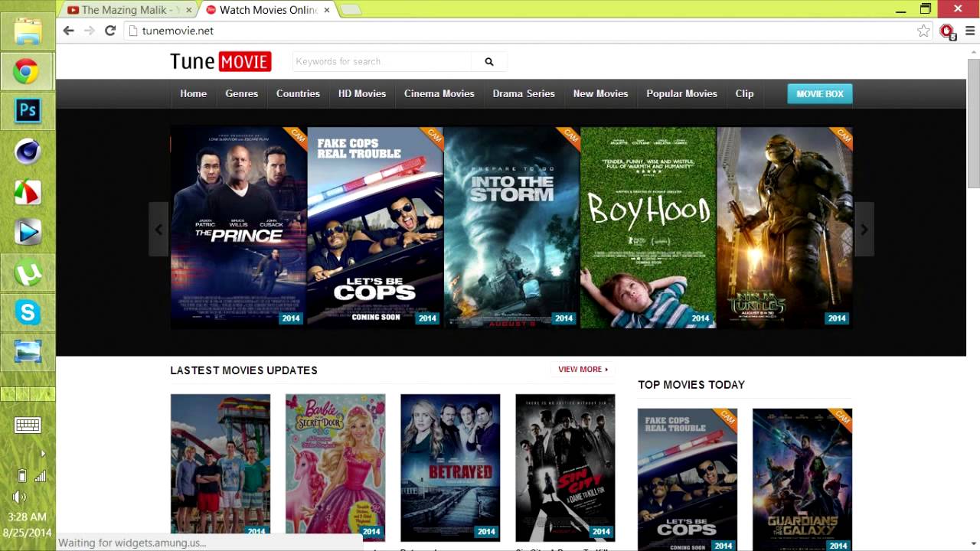Go to HD Movies
The width and height of the screenshot is (980, 551).
(362, 93)
